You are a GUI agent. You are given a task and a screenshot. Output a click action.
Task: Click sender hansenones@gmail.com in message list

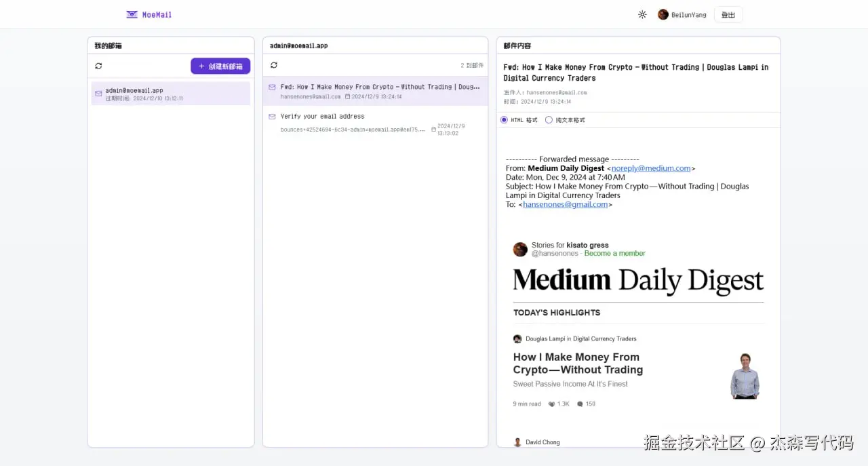click(x=311, y=96)
